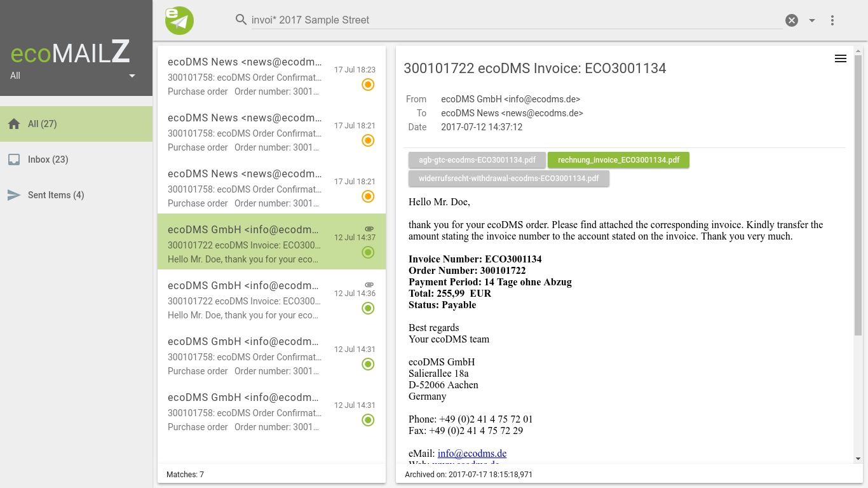Click the info@ecodms.de email link

pos(471,453)
